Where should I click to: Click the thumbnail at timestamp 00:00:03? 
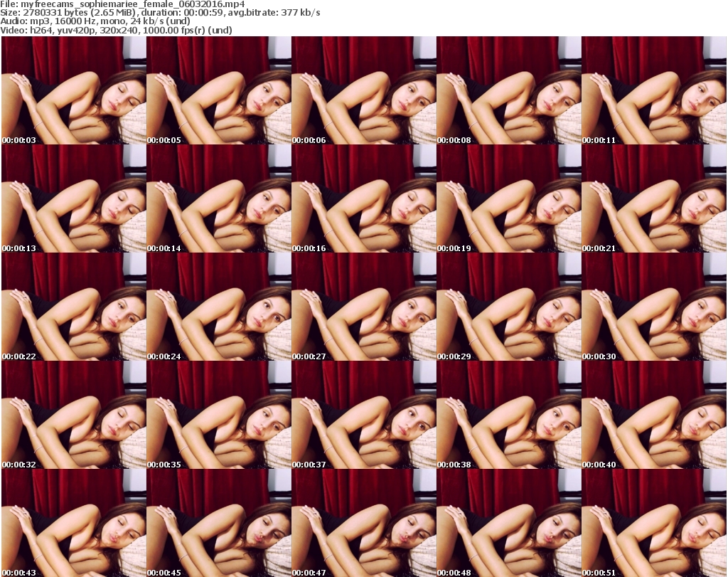73,91
